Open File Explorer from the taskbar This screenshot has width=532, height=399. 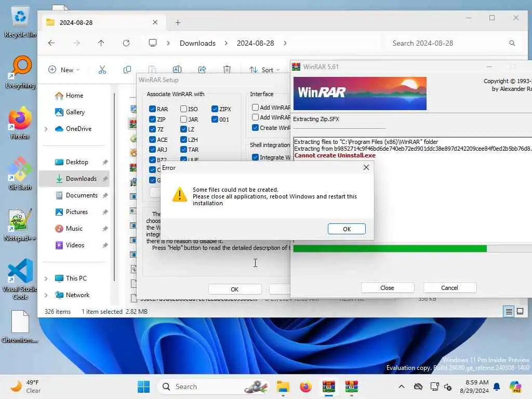pos(283,387)
